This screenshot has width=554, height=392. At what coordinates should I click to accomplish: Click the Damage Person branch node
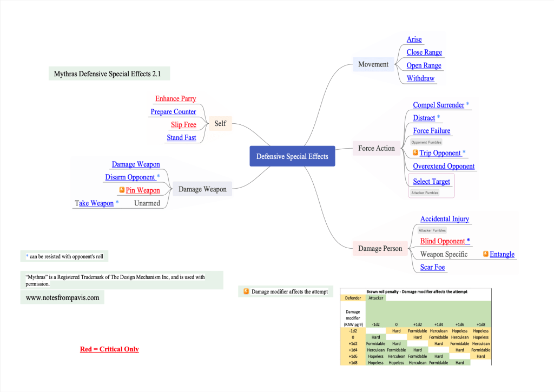pos(380,249)
